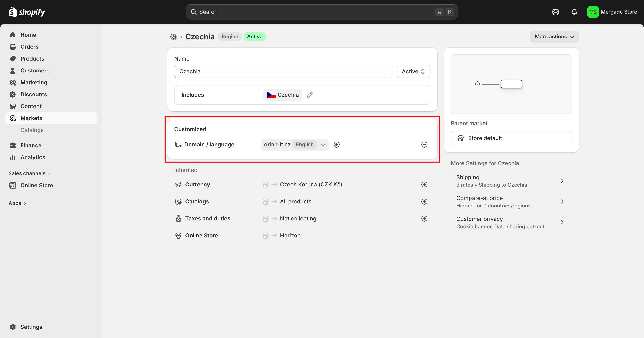644x338 pixels.
Task: Click the plus icon next to drink-it.cz
Action: 336,145
